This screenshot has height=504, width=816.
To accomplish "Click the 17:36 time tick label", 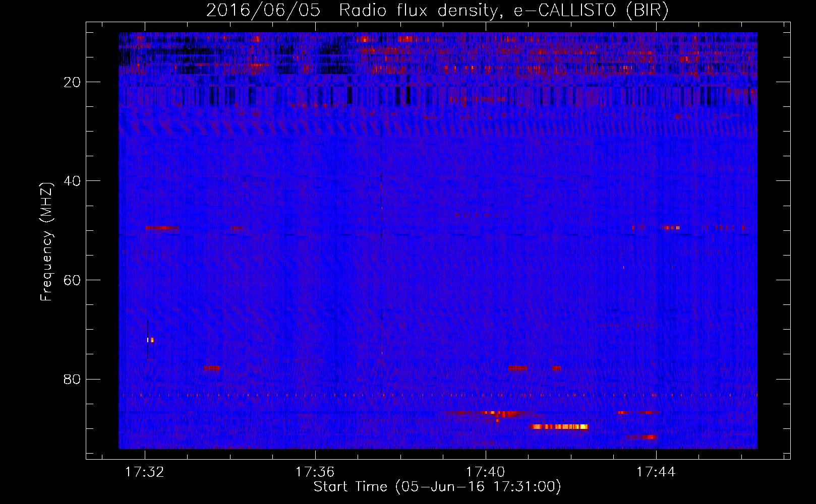I will pos(315,472).
